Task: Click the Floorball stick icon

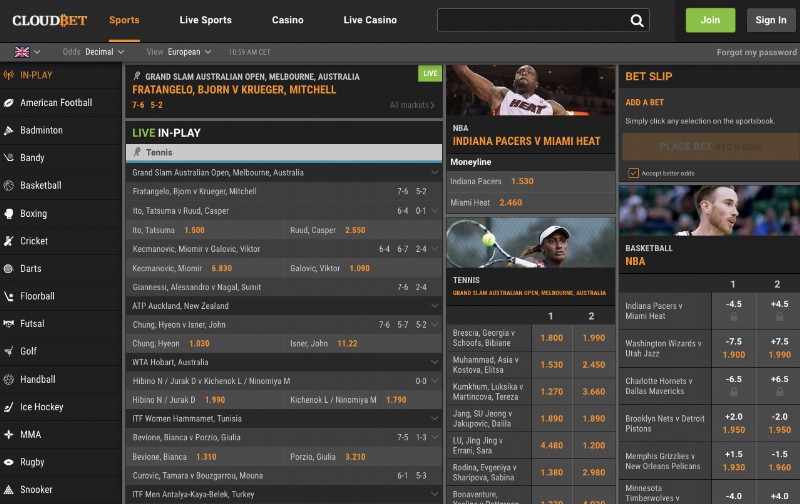Action: [9, 296]
